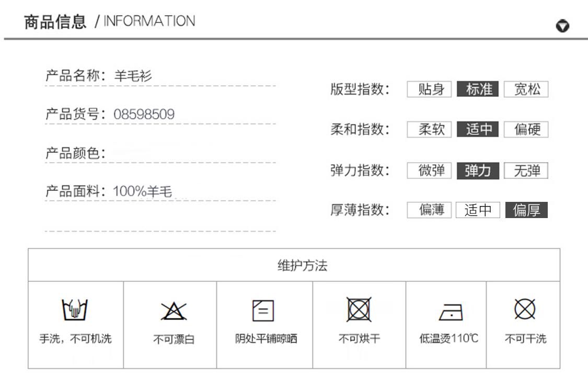Select 无弹 elasticity option

point(526,170)
